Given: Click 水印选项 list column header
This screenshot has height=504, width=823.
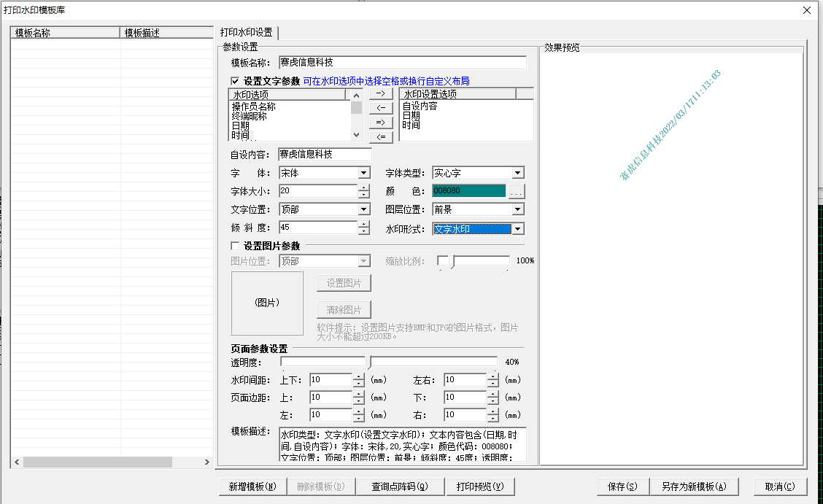Looking at the screenshot, I should (x=287, y=94).
